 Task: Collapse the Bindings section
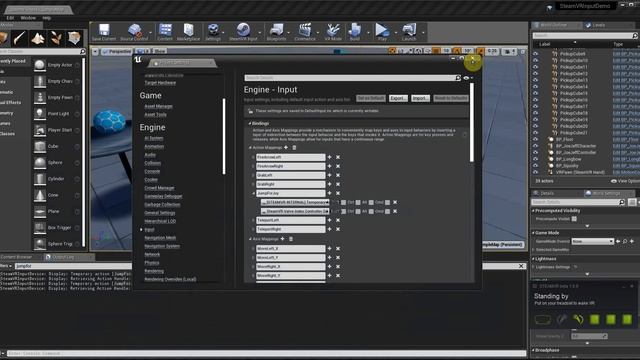point(250,123)
